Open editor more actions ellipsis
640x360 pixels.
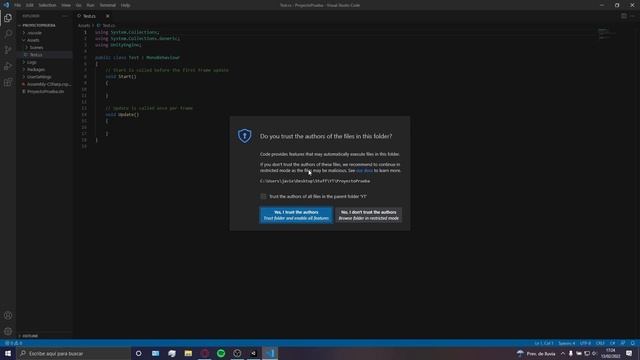tap(632, 16)
